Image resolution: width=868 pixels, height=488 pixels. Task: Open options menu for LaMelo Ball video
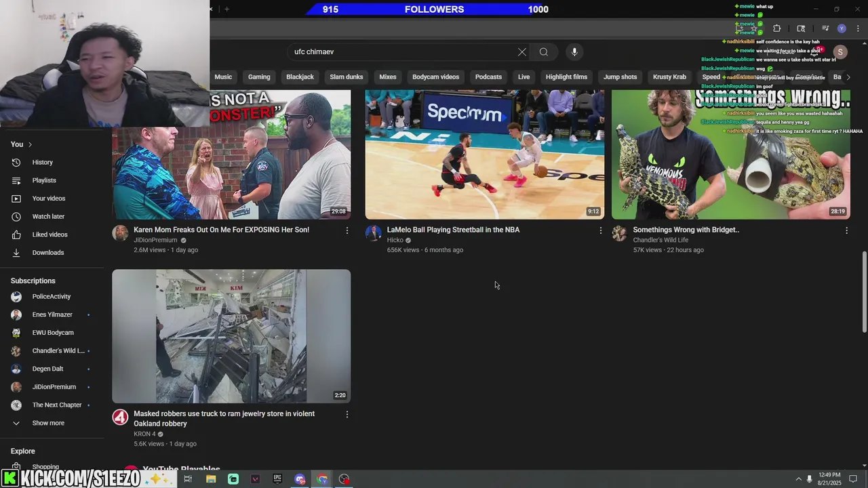(x=600, y=230)
